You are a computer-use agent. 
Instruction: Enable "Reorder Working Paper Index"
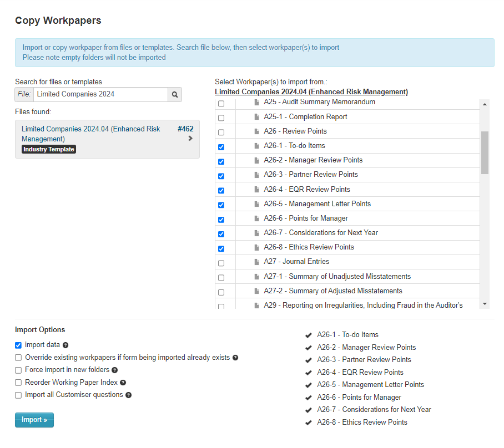18,383
